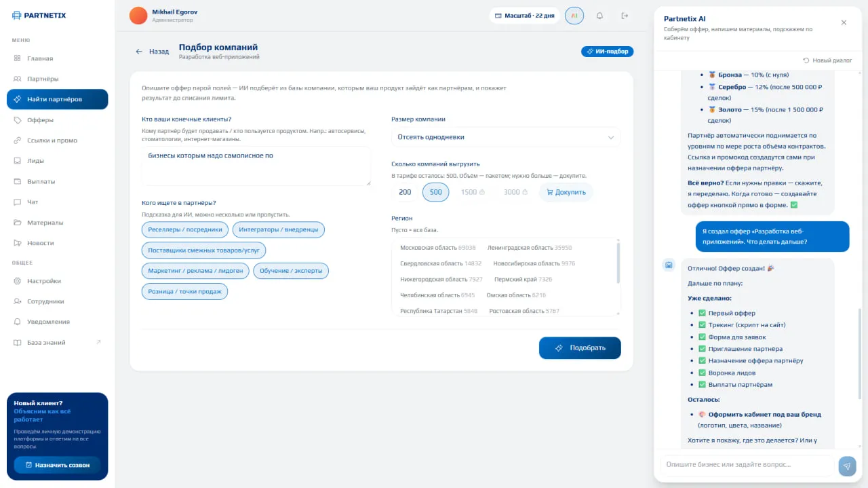Image resolution: width=868 pixels, height=488 pixels.
Task: Start Новый диалог in AI panel
Action: coord(827,60)
